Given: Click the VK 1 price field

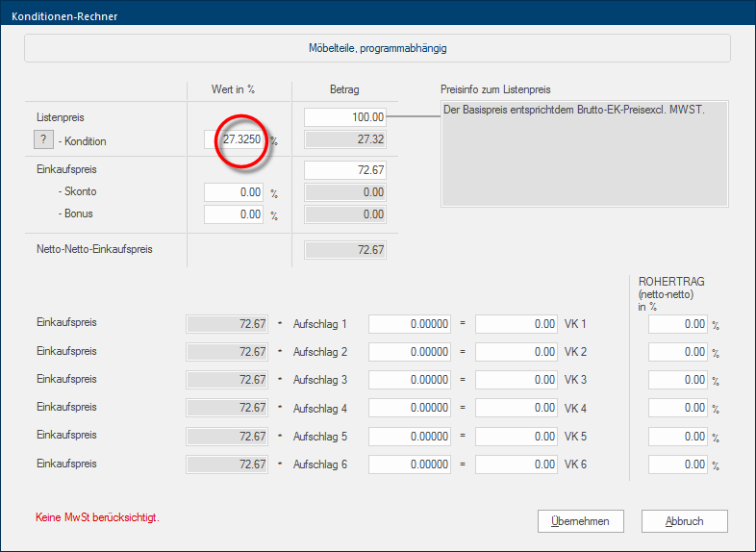Looking at the screenshot, I should point(517,325).
